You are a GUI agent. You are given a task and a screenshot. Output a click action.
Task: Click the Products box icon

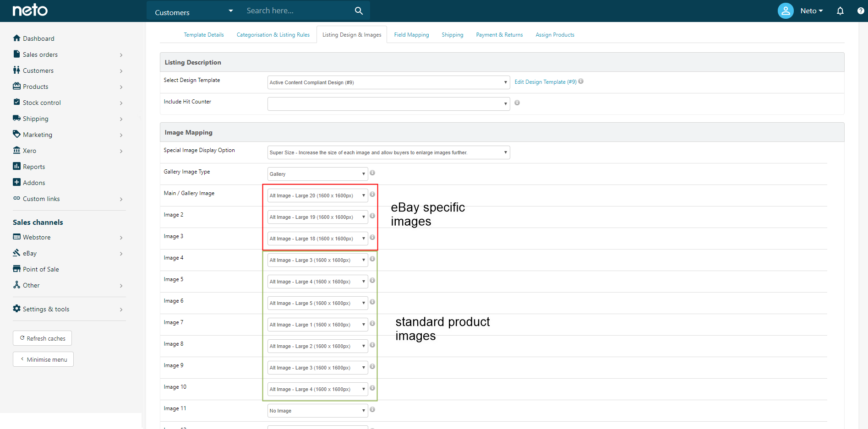point(17,86)
